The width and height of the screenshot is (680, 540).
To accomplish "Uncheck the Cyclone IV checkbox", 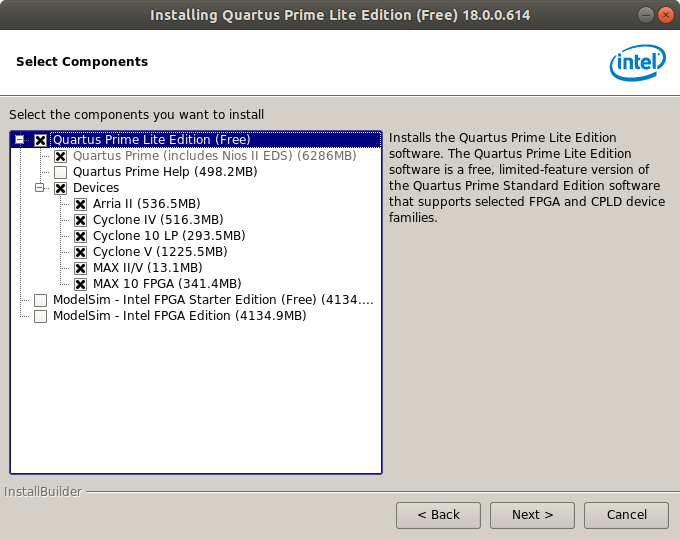I will [x=80, y=220].
